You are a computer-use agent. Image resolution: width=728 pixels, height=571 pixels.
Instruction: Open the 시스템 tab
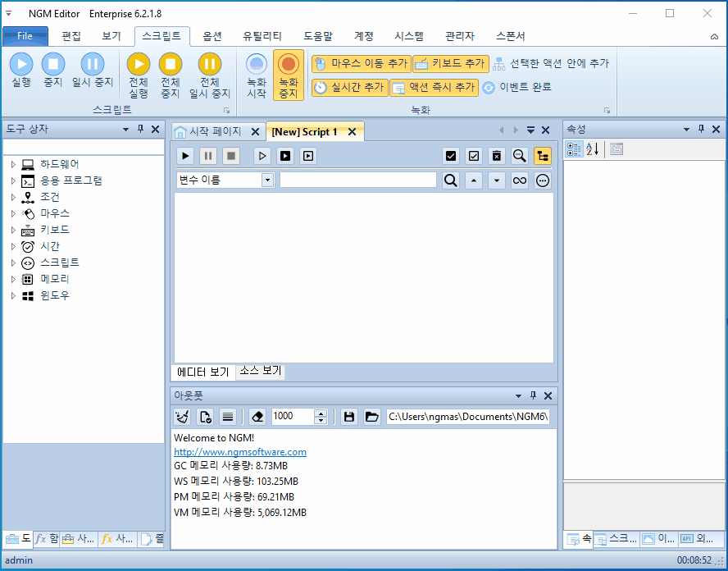(x=409, y=36)
